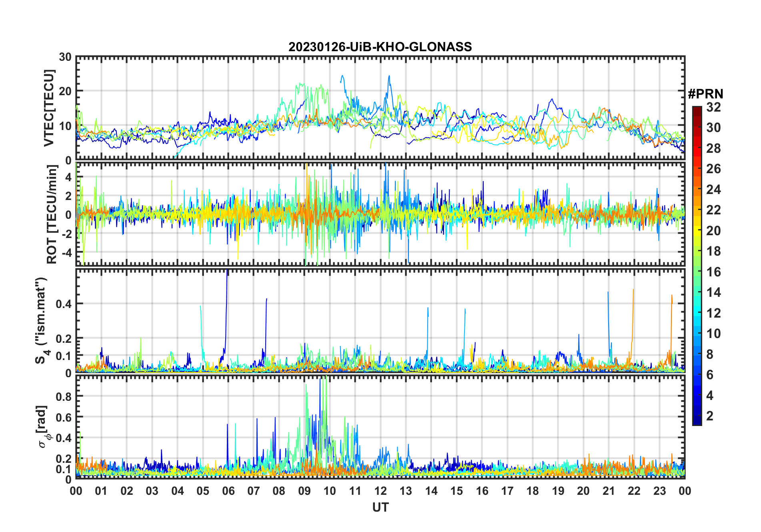Screen dimensions: 761x532
Task: Click sigma phi tick label 0.6
Action: point(63,417)
